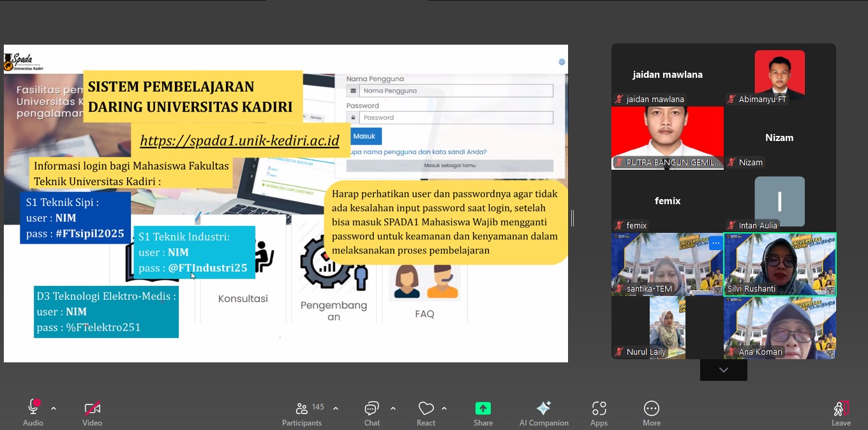The image size is (868, 430).
Task: Click the three-dot menu on santika-TEM video
Action: [715, 242]
